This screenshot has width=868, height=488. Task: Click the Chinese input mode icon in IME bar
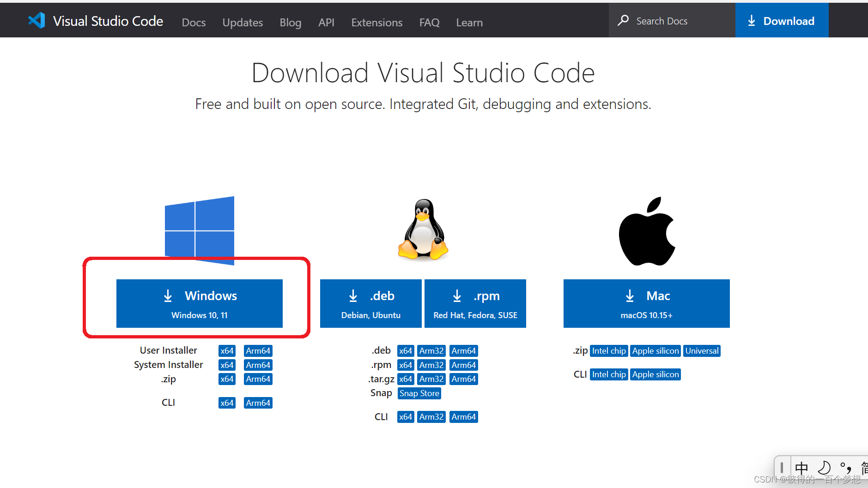point(801,468)
